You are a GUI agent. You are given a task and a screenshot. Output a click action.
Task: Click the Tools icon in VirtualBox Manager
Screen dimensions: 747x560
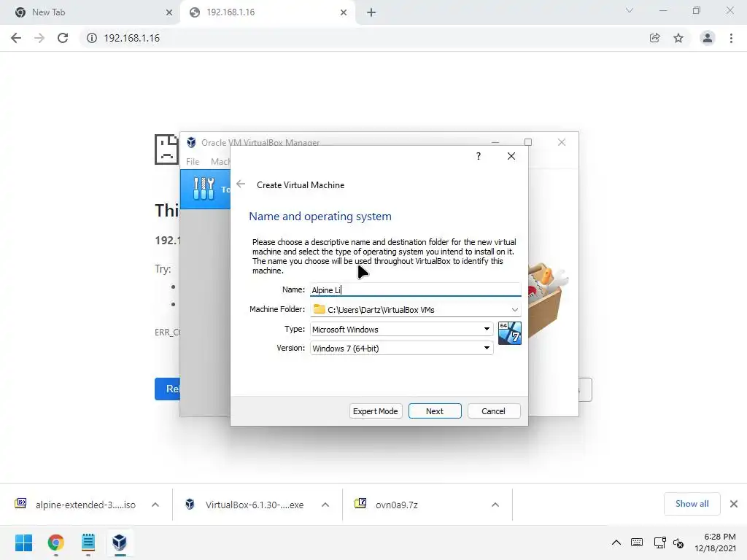pos(204,189)
